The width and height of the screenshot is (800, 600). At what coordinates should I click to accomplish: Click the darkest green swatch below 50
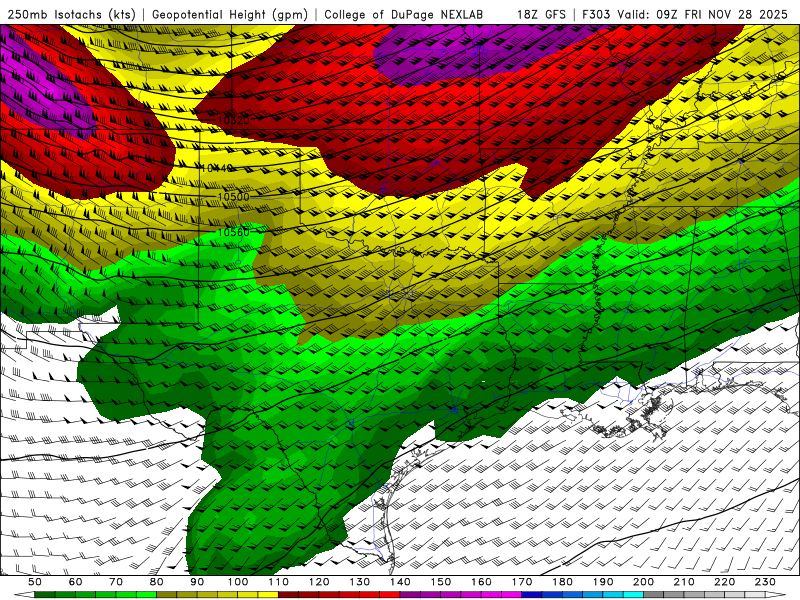point(45,595)
